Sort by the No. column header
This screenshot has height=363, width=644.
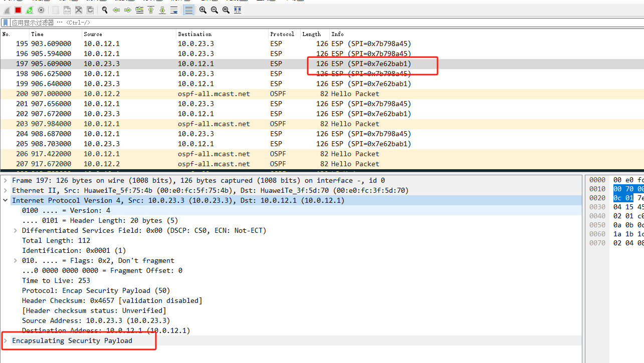(15, 34)
